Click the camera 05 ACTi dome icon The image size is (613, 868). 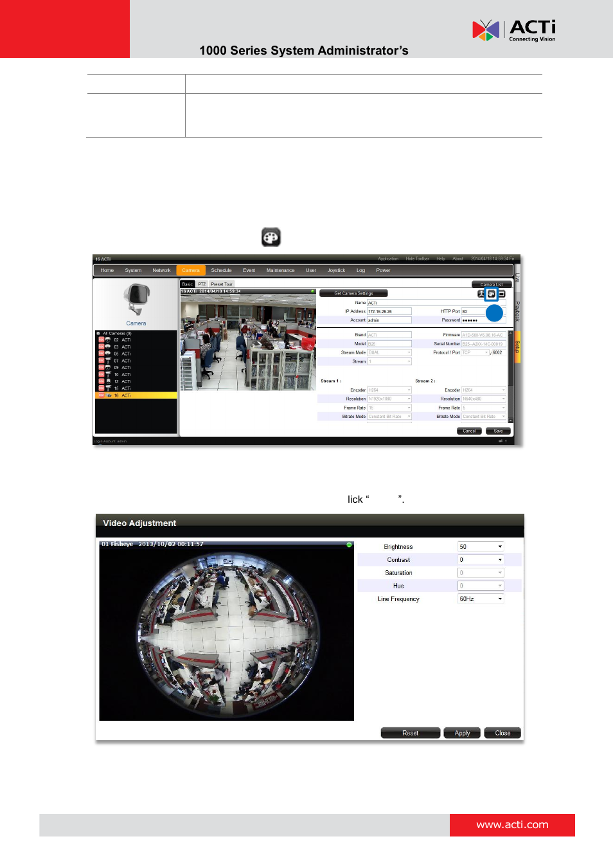pyautogui.click(x=108, y=354)
